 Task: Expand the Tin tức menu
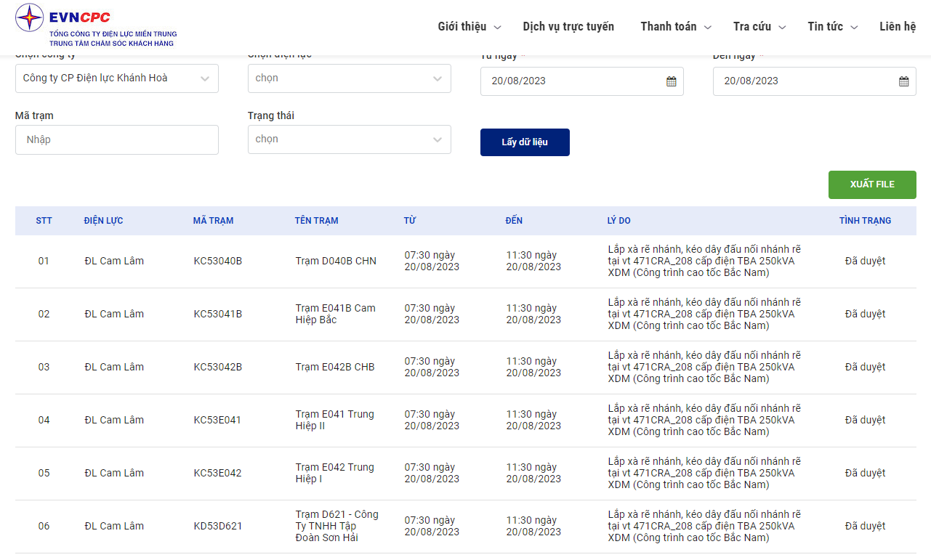(832, 27)
